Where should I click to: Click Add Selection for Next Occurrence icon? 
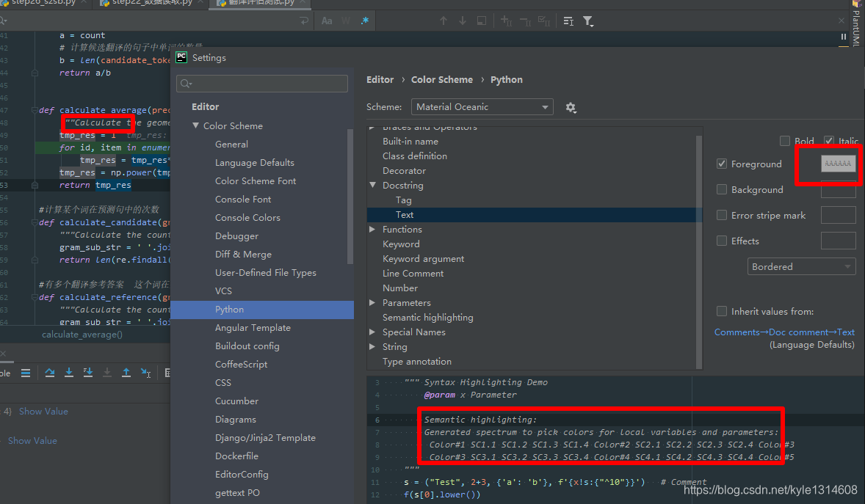(506, 21)
